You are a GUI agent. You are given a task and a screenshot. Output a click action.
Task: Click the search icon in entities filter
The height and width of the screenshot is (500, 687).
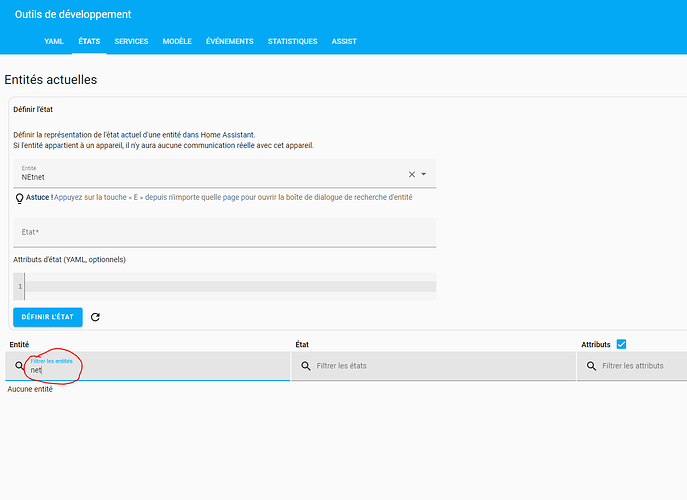tap(19, 365)
